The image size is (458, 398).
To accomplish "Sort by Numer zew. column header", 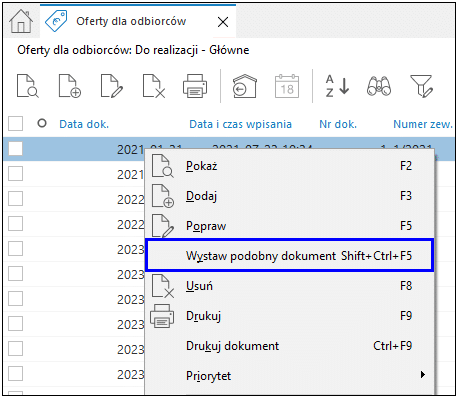I will [423, 124].
